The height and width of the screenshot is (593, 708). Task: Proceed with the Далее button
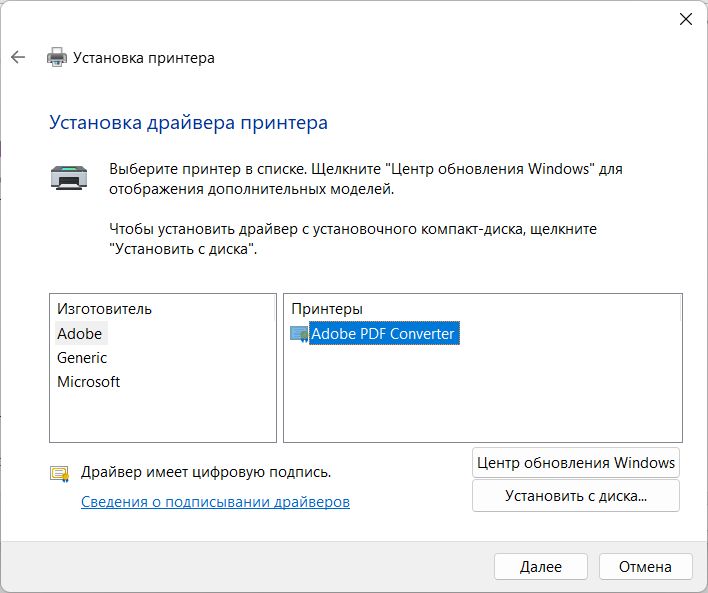pyautogui.click(x=540, y=566)
